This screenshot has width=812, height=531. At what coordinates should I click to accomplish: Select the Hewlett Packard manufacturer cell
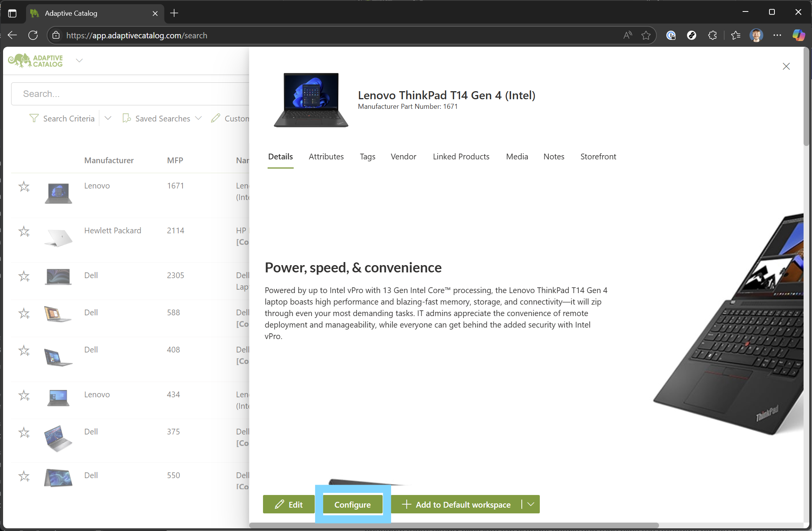click(x=112, y=230)
